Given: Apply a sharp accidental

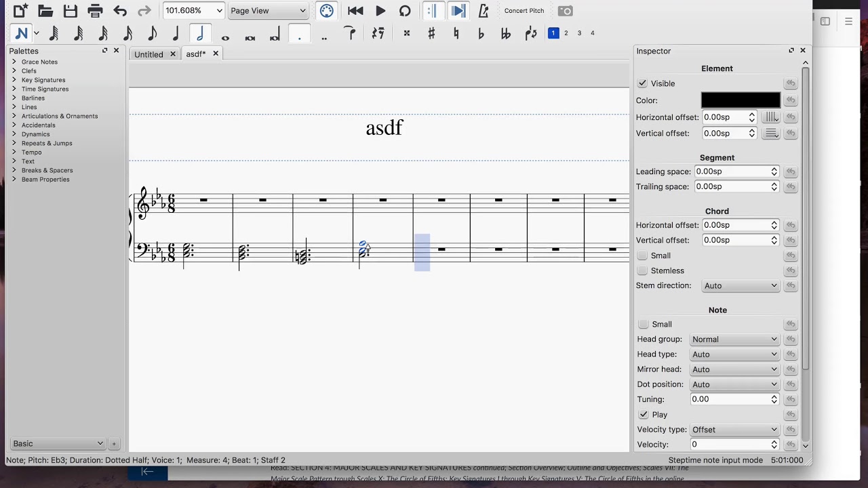Looking at the screenshot, I should tap(431, 33).
